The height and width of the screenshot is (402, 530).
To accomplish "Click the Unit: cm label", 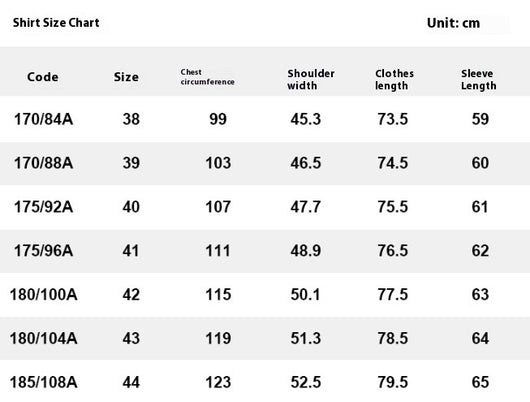I will click(453, 23).
